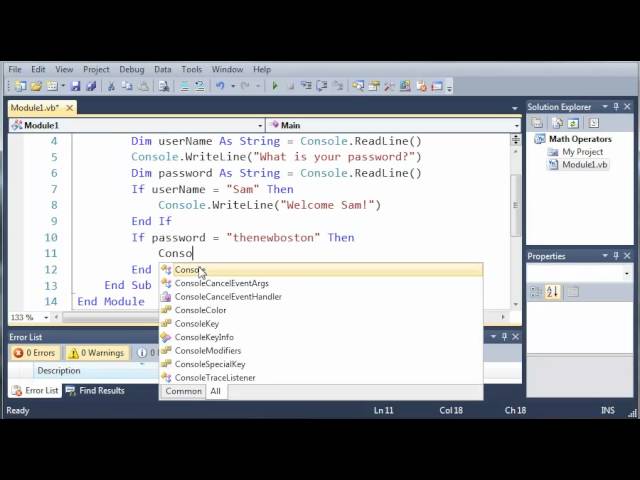
Task: Toggle the 0 Errors filter
Action: 34,353
